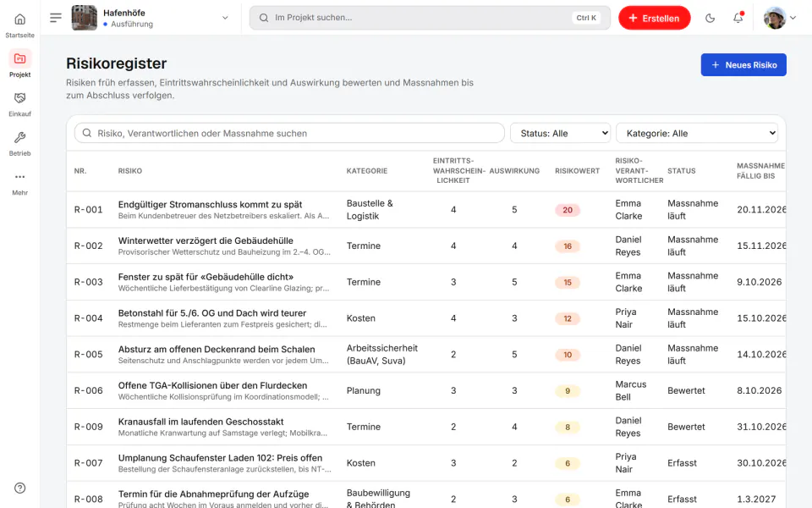Sort by RISIKOWERT column header
Image resolution: width=812 pixels, height=508 pixels.
click(577, 170)
